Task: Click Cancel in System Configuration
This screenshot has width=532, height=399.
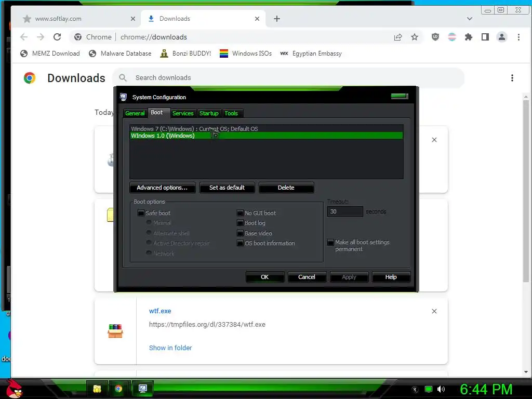Action: (x=307, y=277)
